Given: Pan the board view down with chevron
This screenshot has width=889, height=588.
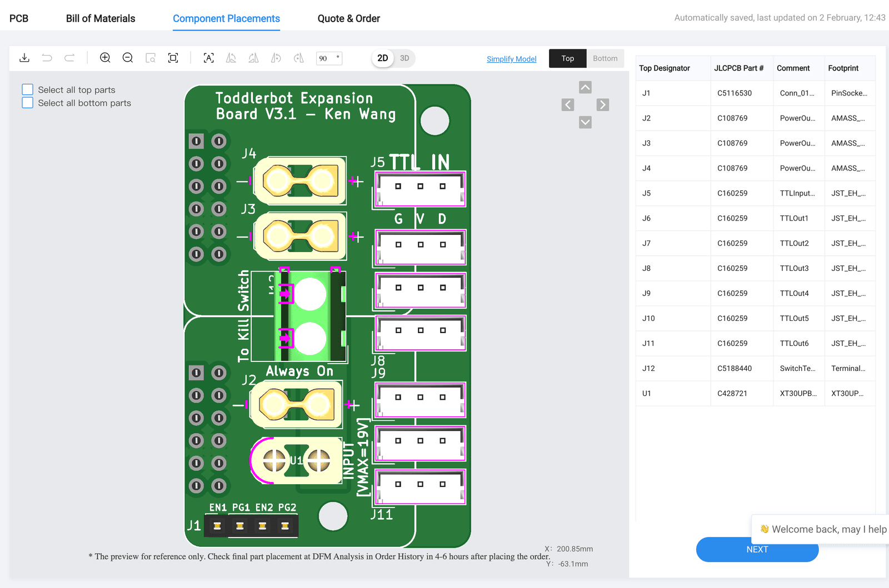Looking at the screenshot, I should (585, 122).
